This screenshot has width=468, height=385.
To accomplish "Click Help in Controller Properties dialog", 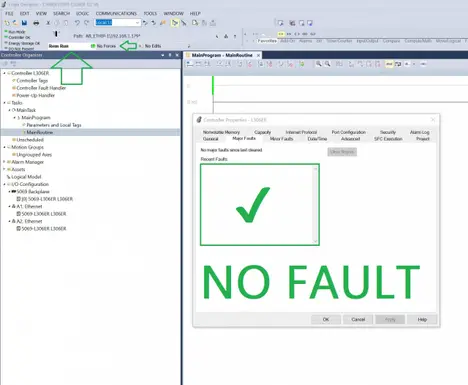I will click(422, 319).
